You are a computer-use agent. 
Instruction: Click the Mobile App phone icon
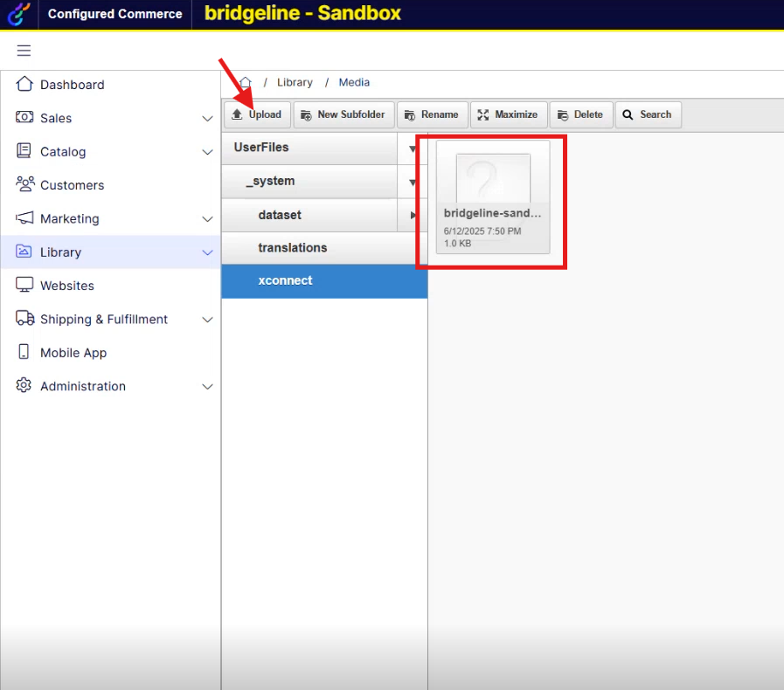(x=24, y=351)
